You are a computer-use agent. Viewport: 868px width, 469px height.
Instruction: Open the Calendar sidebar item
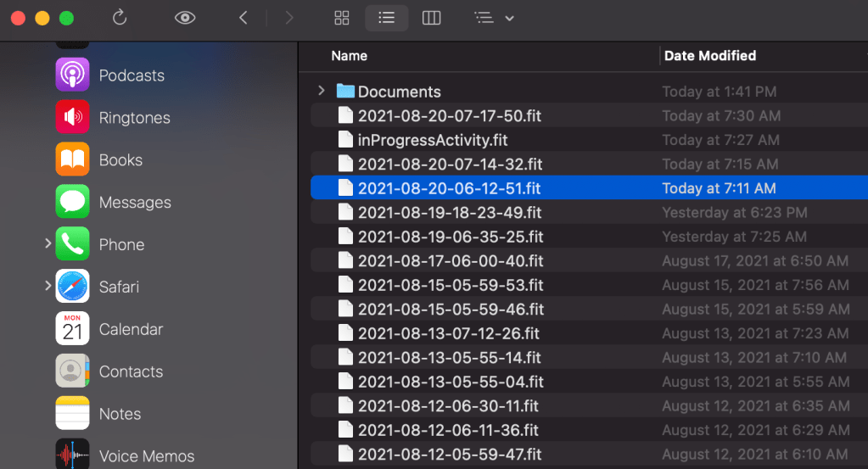coord(130,329)
